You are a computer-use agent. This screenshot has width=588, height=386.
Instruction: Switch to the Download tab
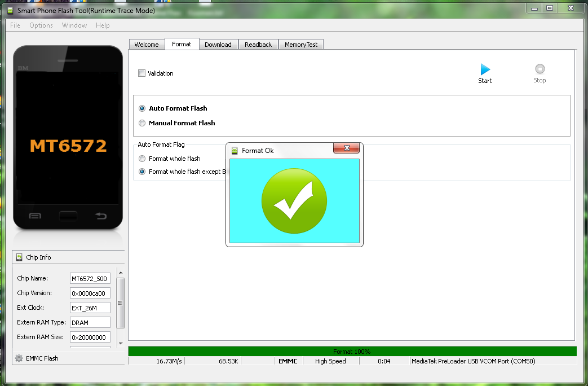tap(218, 45)
